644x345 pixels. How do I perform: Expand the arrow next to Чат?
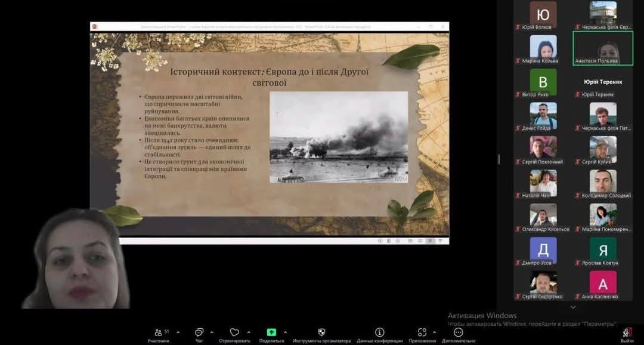[x=212, y=332]
